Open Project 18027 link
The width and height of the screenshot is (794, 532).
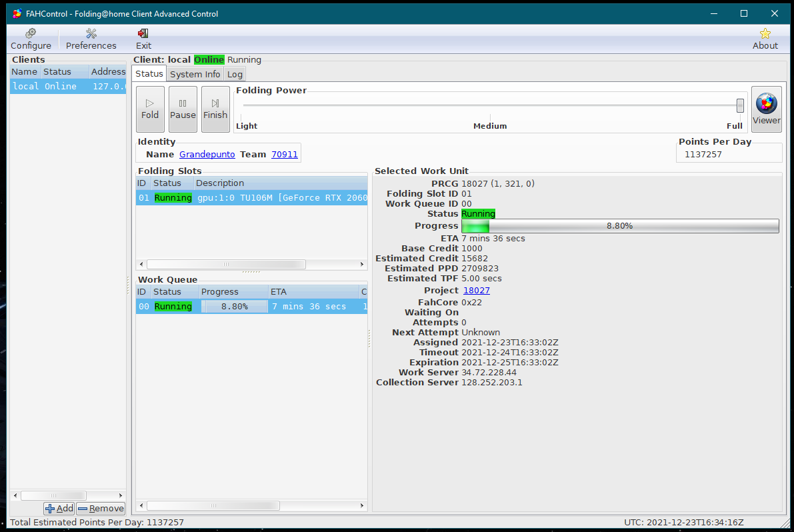point(477,291)
